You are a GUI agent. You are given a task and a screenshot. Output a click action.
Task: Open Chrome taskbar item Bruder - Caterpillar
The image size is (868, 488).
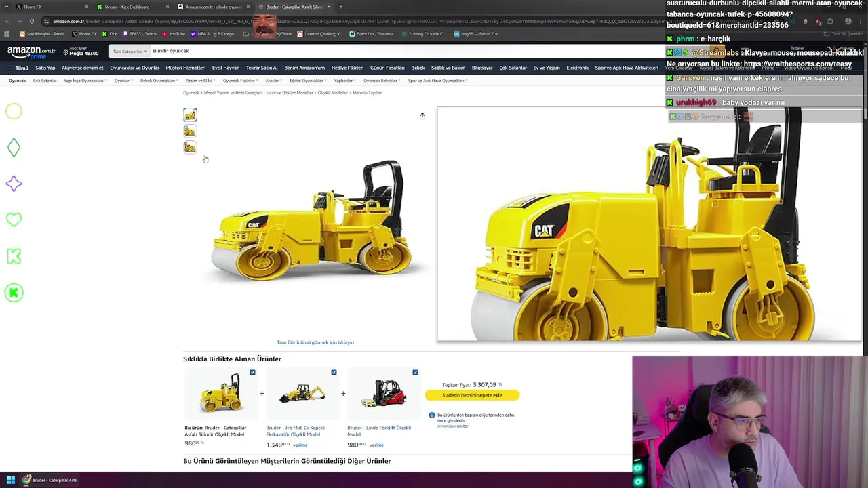[x=50, y=480]
